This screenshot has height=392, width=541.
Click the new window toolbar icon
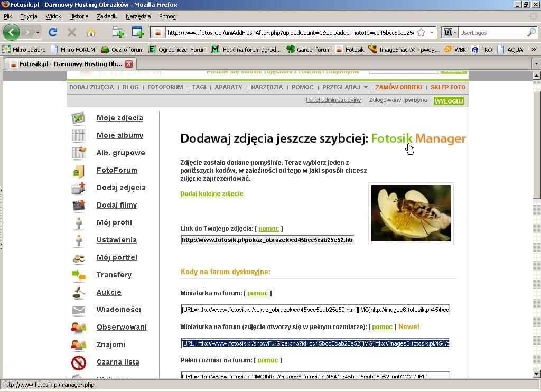(138, 32)
